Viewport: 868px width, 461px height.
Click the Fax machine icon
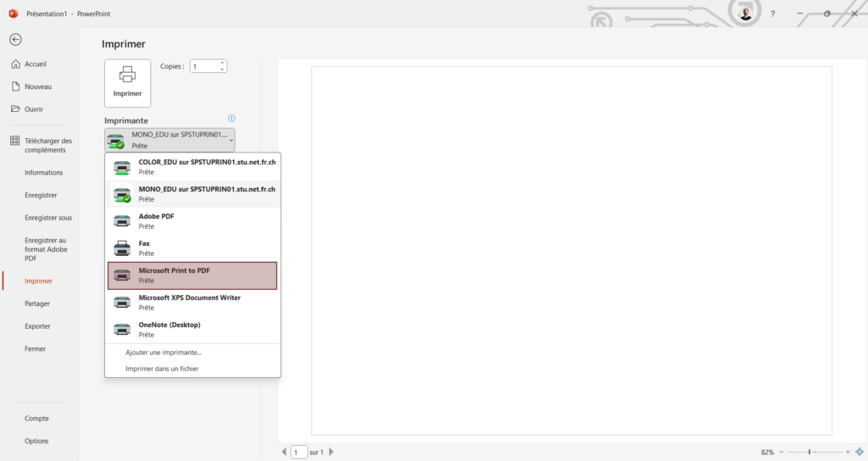[122, 248]
